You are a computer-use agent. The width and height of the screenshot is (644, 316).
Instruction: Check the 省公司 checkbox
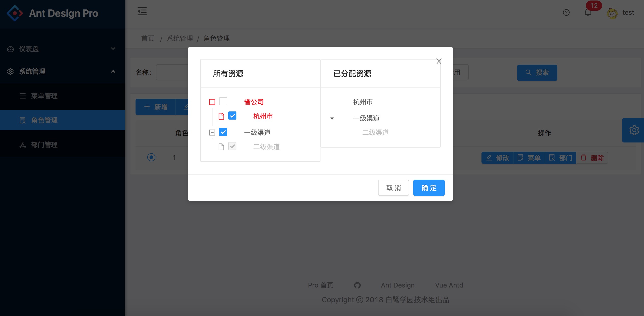pyautogui.click(x=223, y=102)
